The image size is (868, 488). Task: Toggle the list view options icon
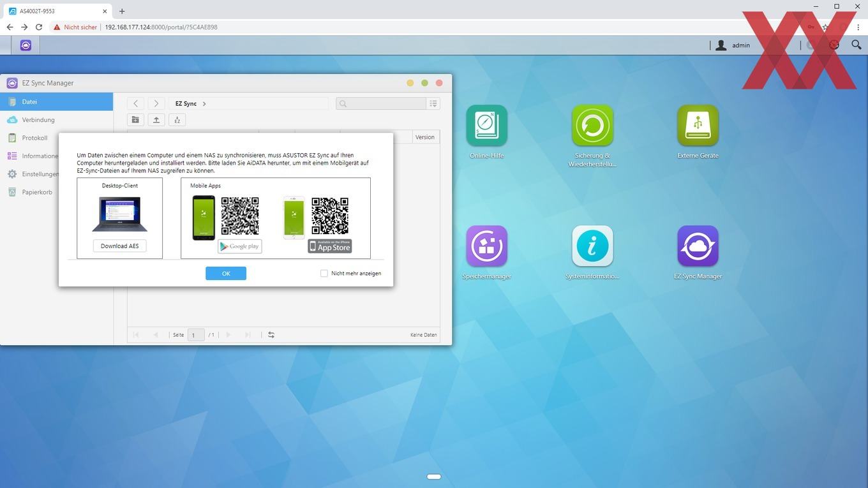click(433, 103)
